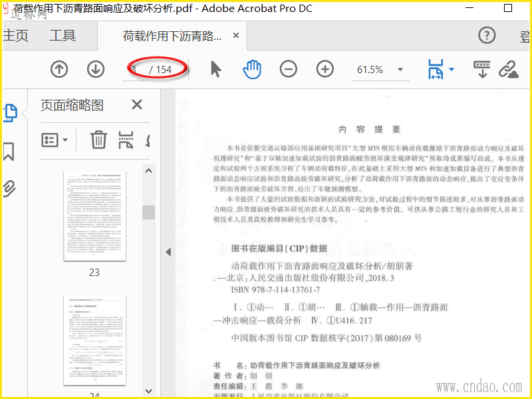This screenshot has width=532, height=399.
Task: Close the 页面缩略图 panel
Action: (137, 104)
